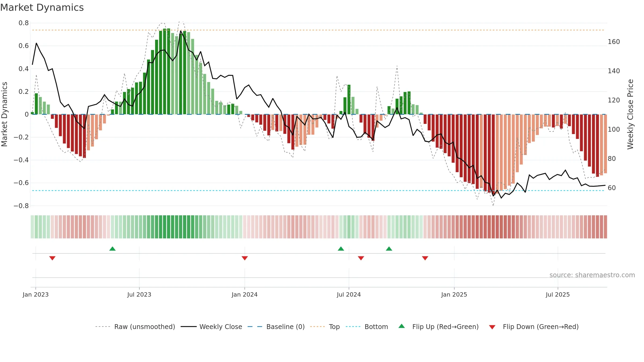Toggle the Raw (unsmoothed) legend entry
The height and width of the screenshot is (362, 644).
[135, 327]
